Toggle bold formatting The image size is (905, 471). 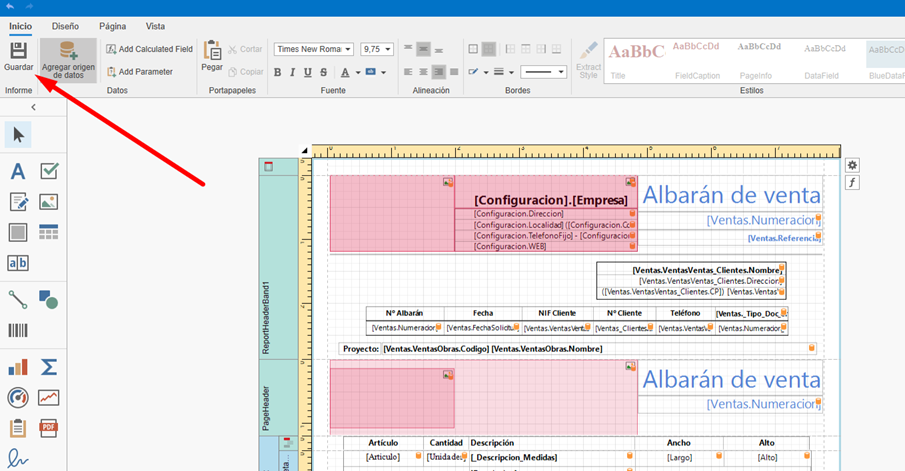pos(278,72)
